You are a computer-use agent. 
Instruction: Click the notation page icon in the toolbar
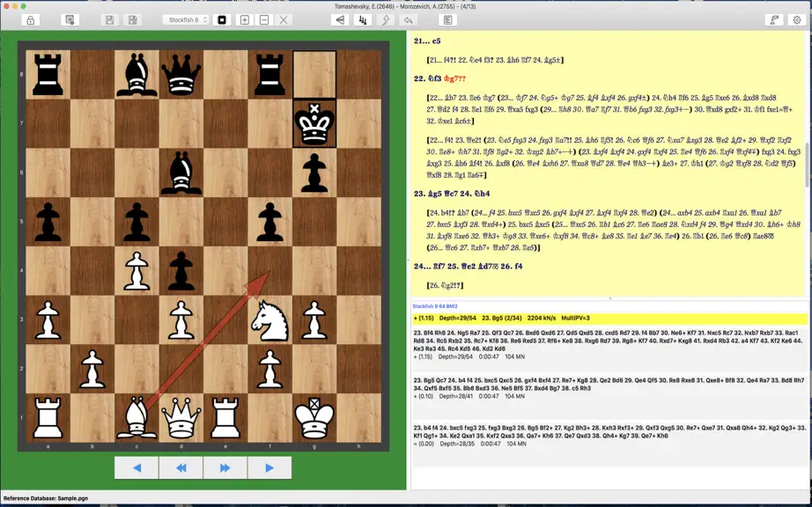click(x=448, y=20)
